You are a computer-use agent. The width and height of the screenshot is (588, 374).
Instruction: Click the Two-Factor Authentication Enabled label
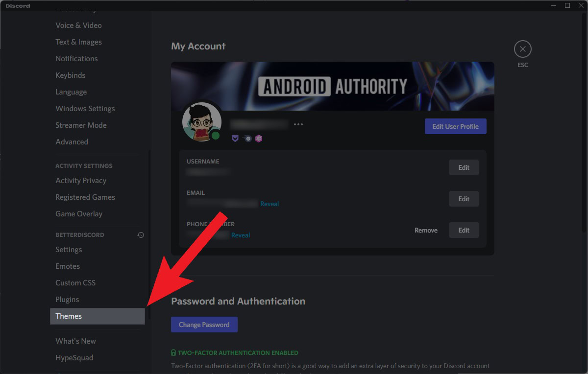tap(238, 352)
